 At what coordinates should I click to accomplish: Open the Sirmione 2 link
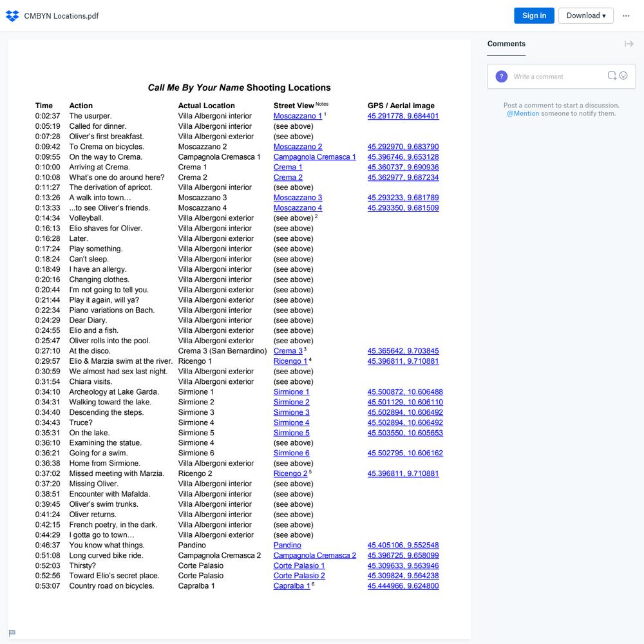[x=291, y=402]
